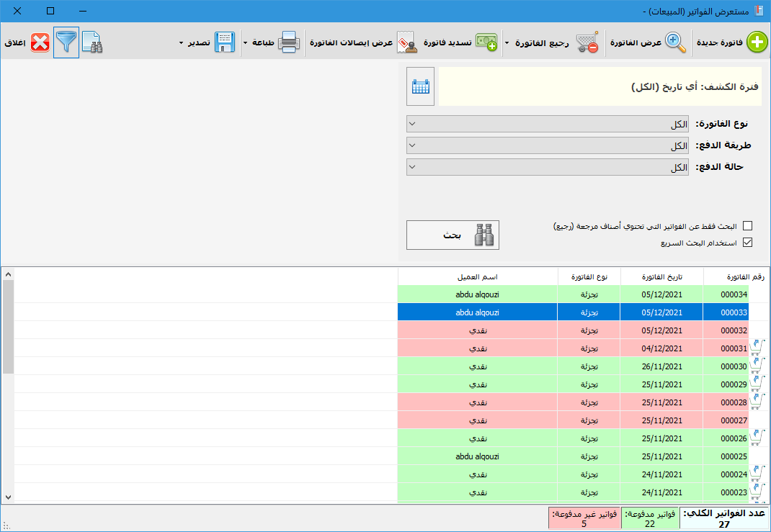Open View Invoice magnifier icon

pos(675,42)
